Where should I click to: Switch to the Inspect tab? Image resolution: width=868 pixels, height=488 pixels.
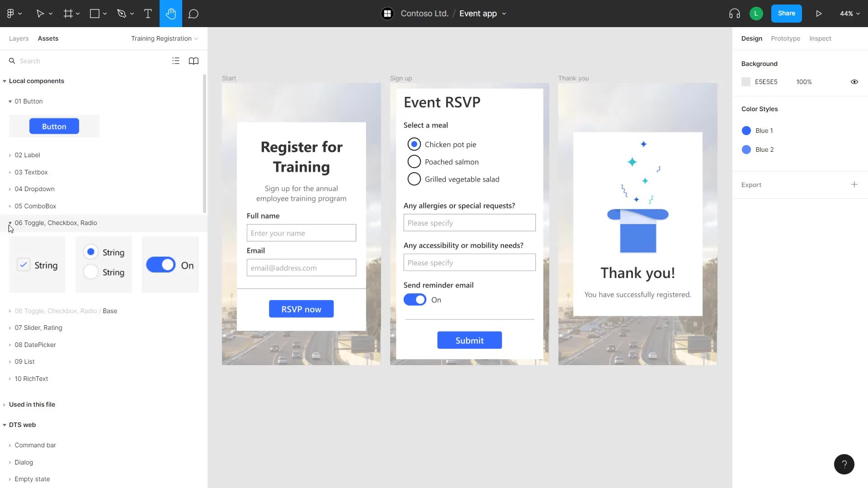(821, 38)
